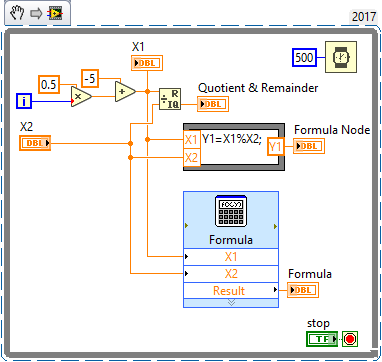Select the Add function triangle
The height and width of the screenshot is (362, 382).
pyautogui.click(x=125, y=91)
